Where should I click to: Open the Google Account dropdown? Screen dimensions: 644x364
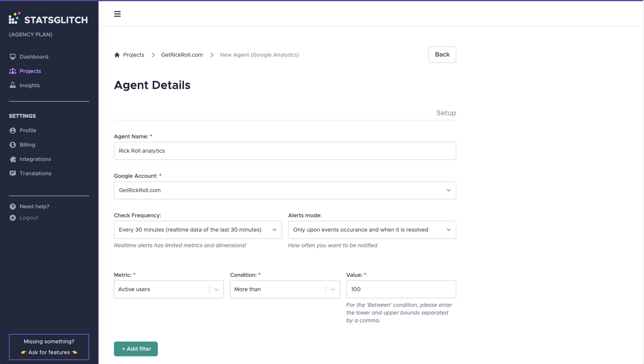[285, 190]
